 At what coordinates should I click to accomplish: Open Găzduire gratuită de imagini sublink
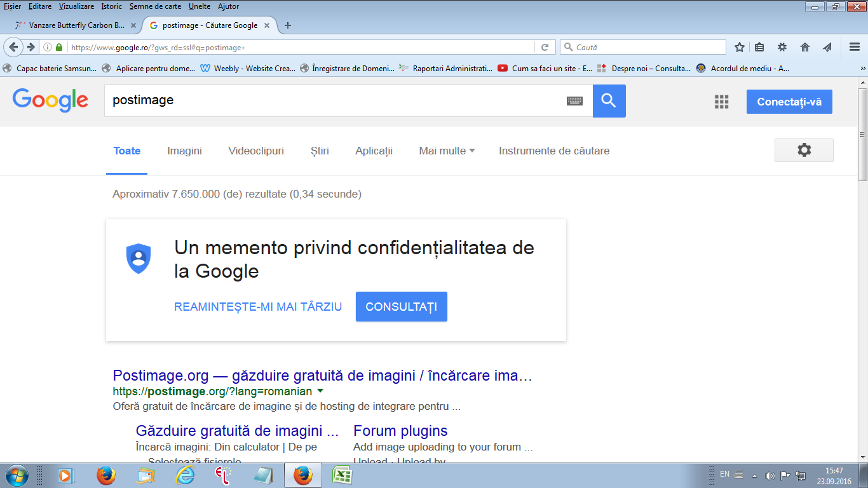pos(238,431)
